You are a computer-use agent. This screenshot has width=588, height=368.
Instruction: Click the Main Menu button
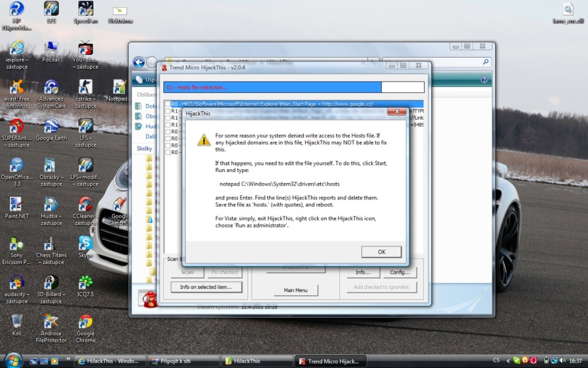pyautogui.click(x=295, y=290)
